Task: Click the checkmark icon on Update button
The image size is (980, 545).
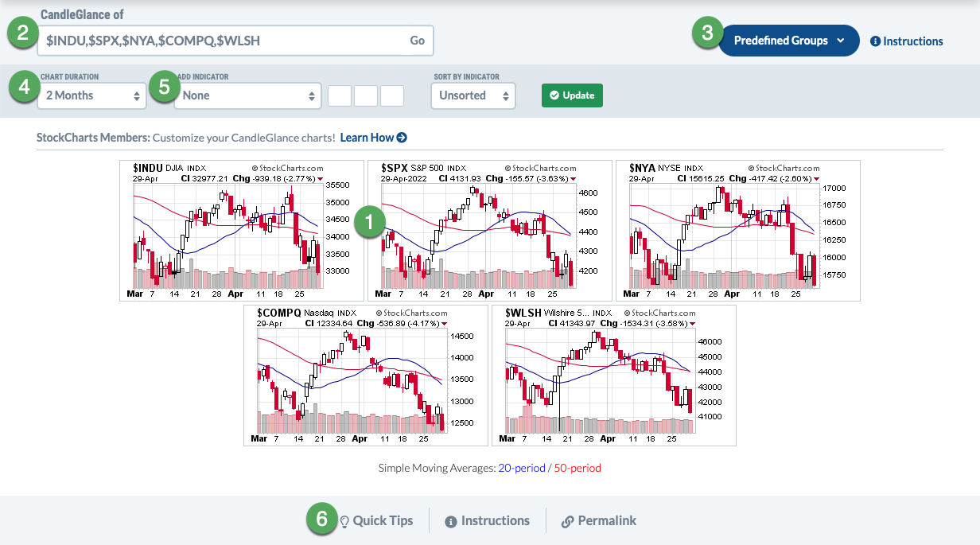Action: click(554, 95)
